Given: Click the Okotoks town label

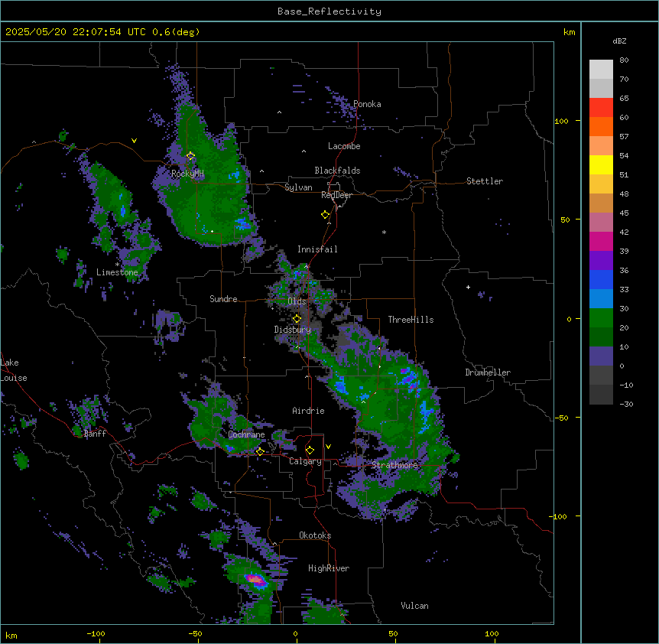Looking at the screenshot, I should point(315,535).
